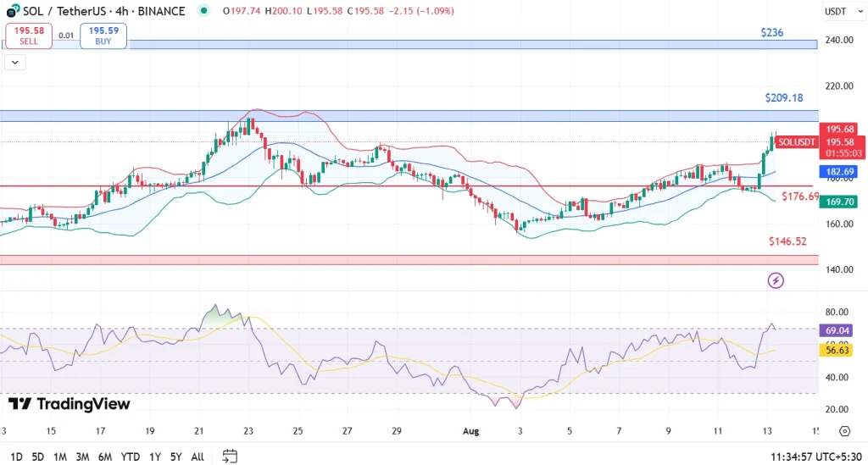Show All time range data
The image size is (868, 465).
(197, 457)
